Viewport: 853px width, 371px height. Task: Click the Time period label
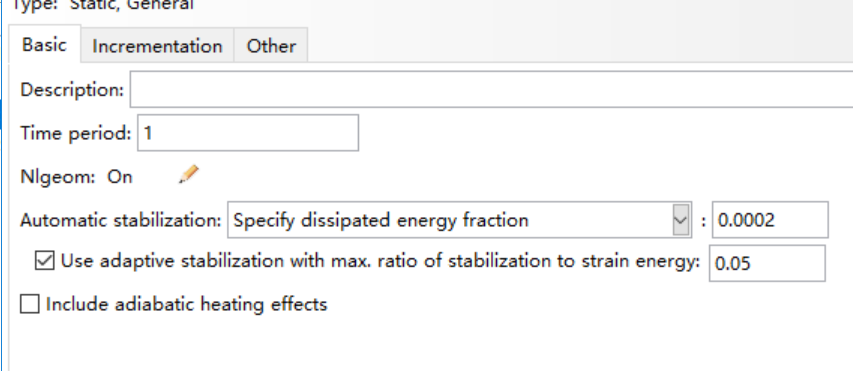coord(76,133)
